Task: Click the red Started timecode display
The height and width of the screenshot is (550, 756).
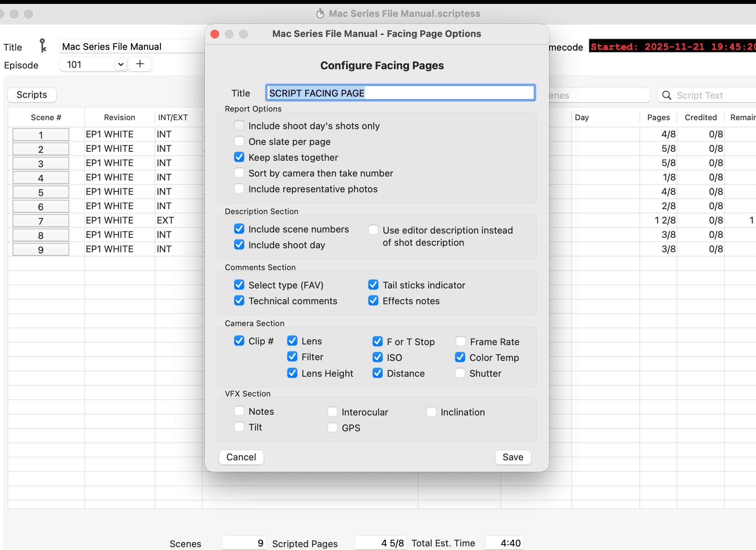Action: pyautogui.click(x=672, y=47)
